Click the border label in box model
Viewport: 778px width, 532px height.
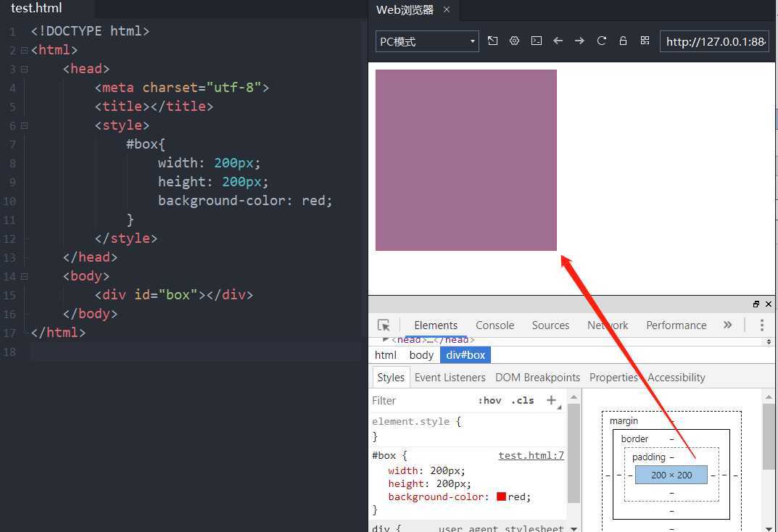634,439
